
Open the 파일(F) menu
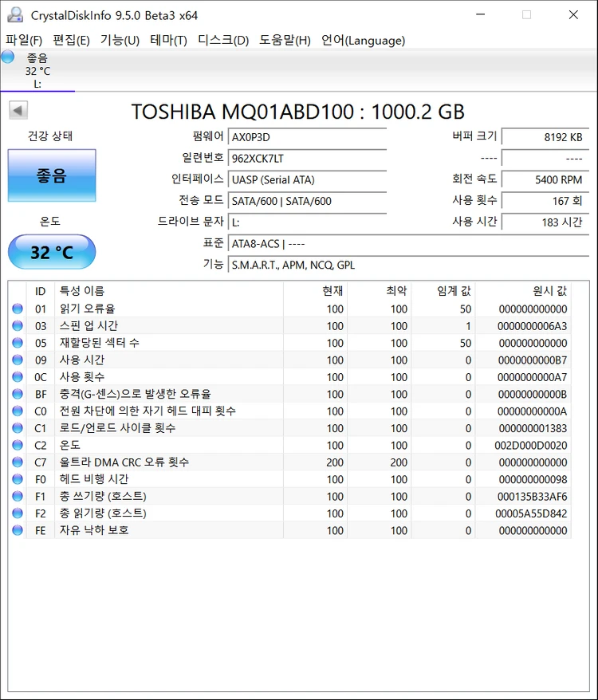pos(24,40)
